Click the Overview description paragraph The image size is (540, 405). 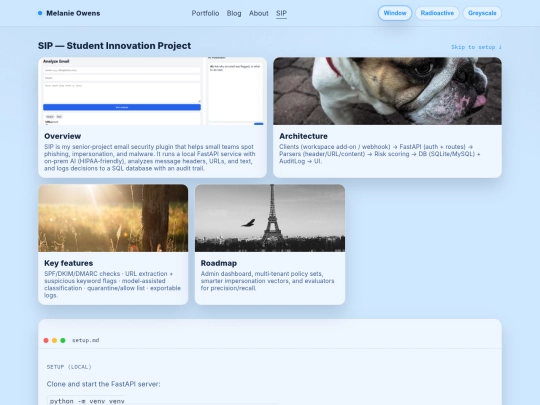149,157
